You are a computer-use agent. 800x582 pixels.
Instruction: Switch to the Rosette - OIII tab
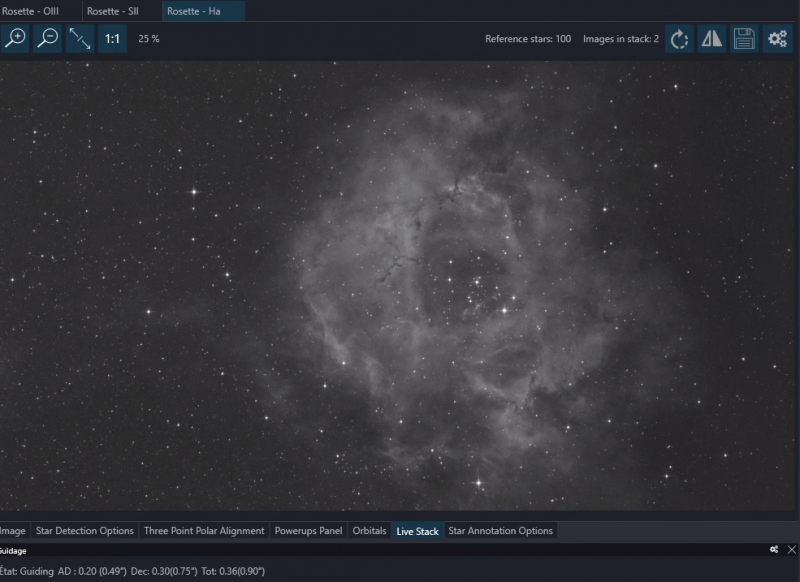(x=31, y=11)
